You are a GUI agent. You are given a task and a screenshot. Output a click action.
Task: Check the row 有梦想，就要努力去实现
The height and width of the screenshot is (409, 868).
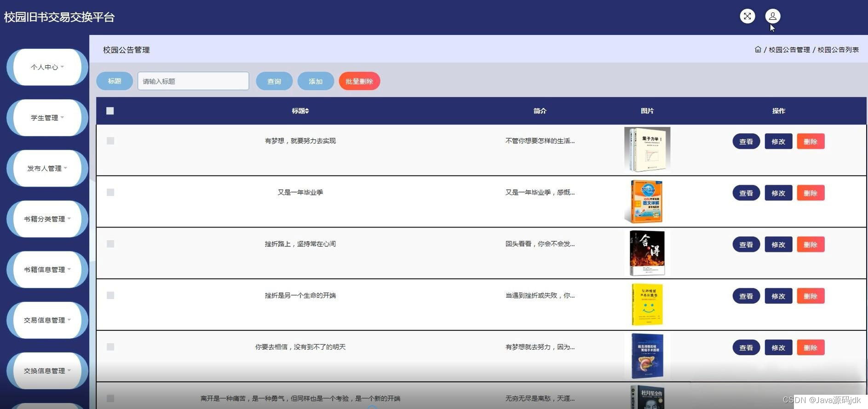[110, 141]
